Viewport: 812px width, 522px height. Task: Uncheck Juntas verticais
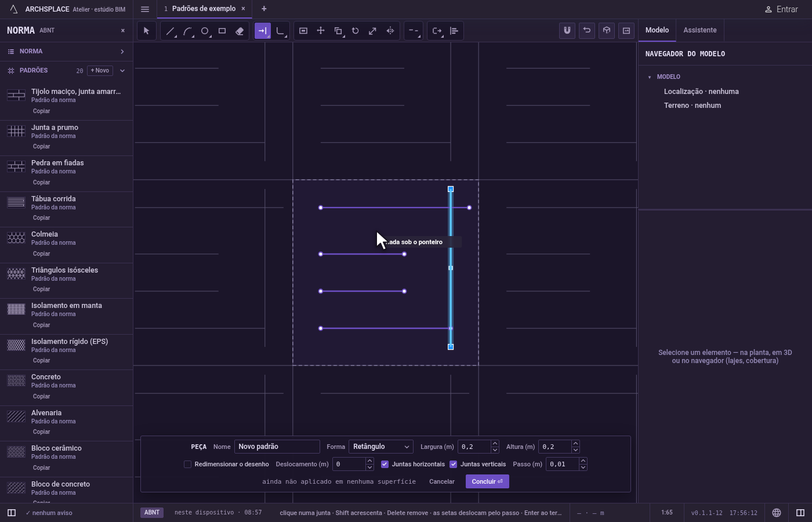pyautogui.click(x=453, y=464)
